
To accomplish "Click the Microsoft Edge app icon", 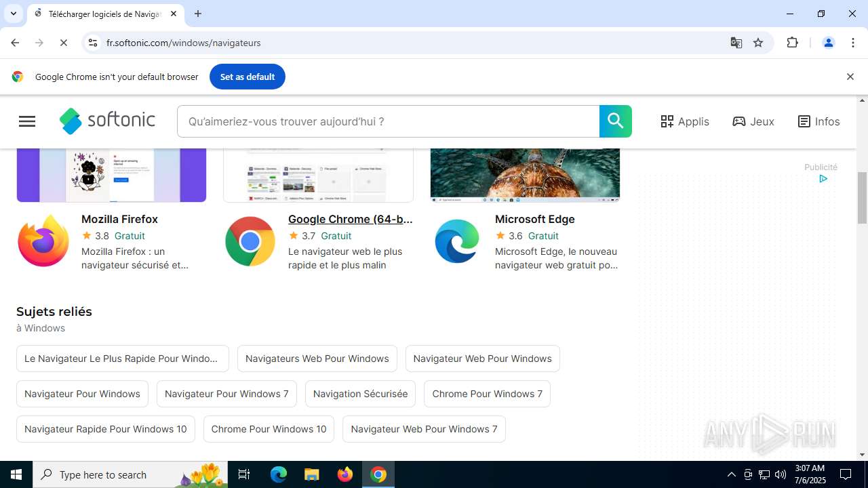I will (x=457, y=241).
